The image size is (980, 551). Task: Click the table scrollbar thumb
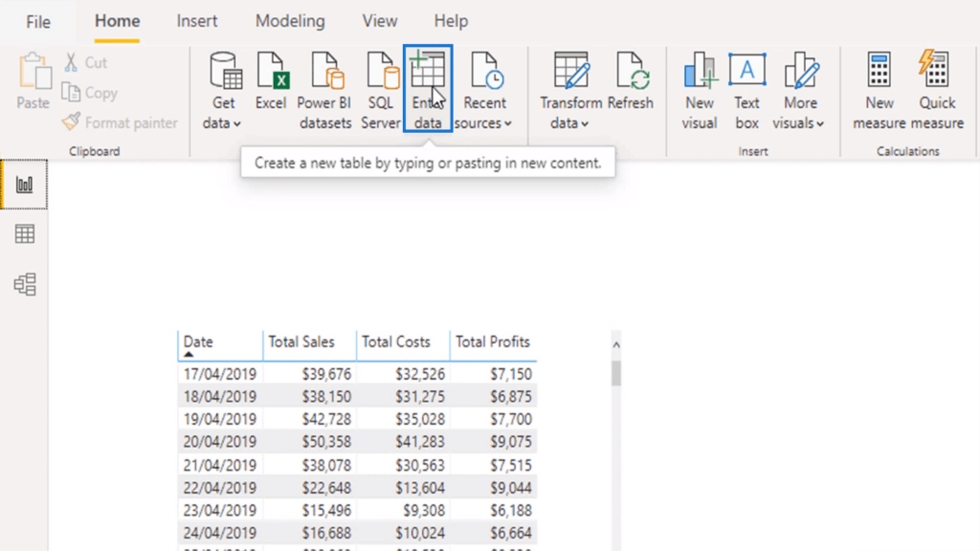pyautogui.click(x=616, y=373)
